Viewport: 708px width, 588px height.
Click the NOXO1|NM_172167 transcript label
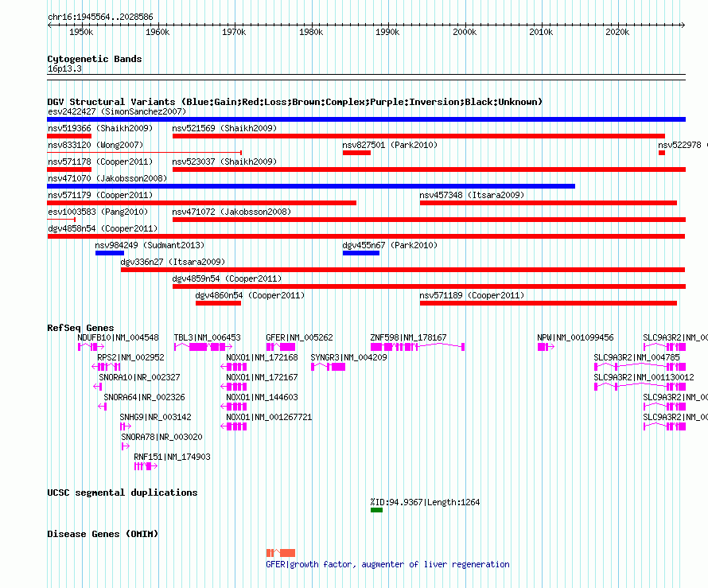[x=262, y=377]
